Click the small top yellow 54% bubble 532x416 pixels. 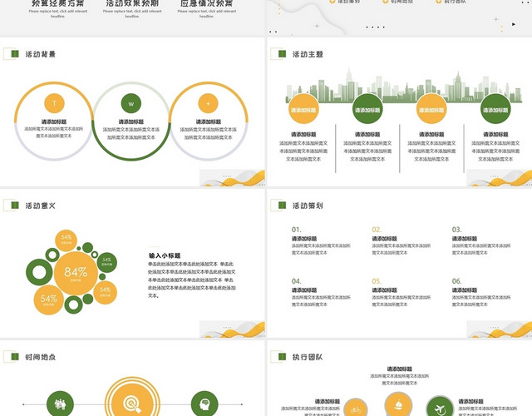(x=66, y=240)
